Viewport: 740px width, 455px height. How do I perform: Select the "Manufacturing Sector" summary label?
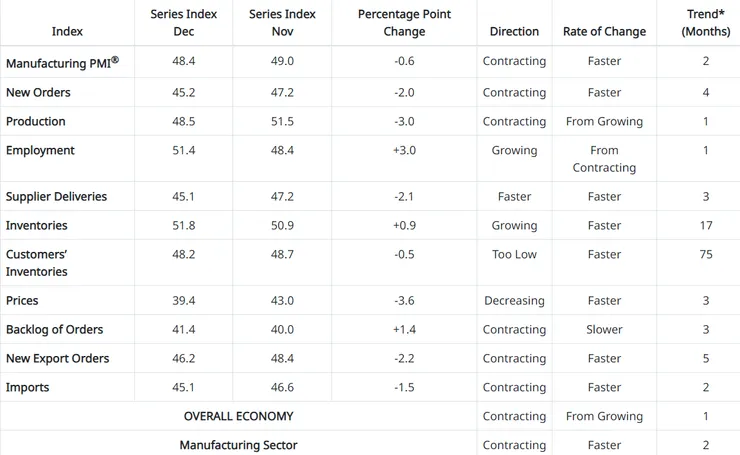point(238,445)
